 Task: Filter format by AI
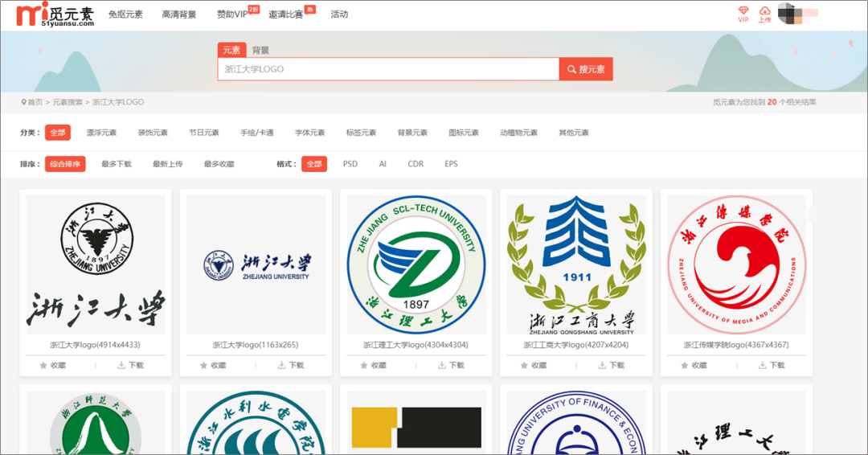coord(383,164)
